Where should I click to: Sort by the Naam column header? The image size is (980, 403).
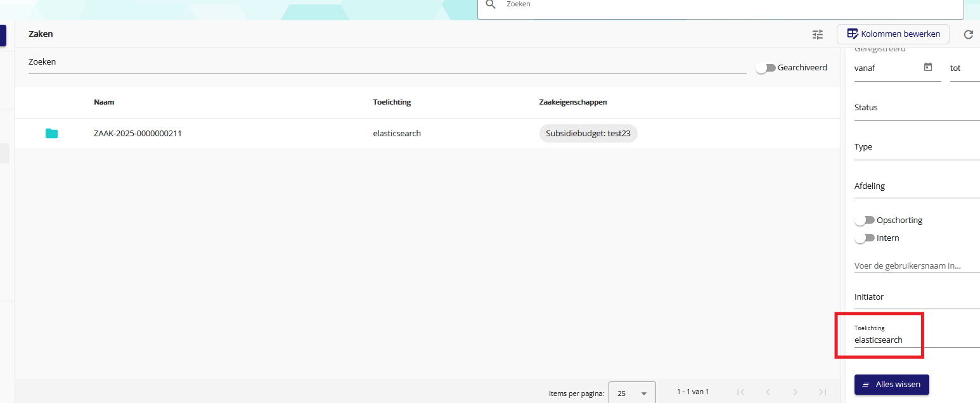(104, 102)
